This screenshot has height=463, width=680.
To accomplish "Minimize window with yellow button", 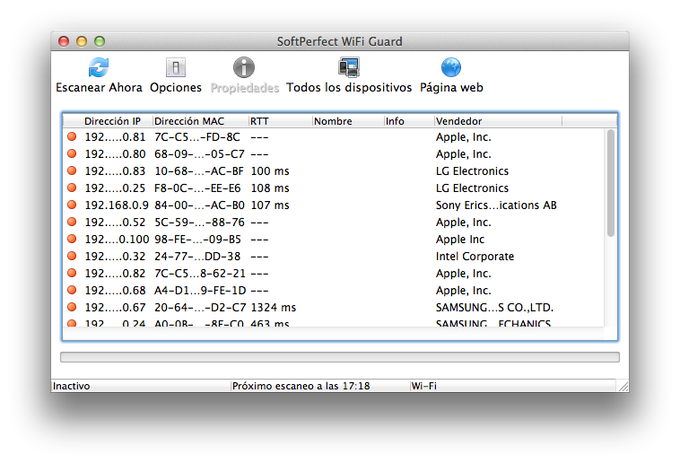I will coord(82,41).
